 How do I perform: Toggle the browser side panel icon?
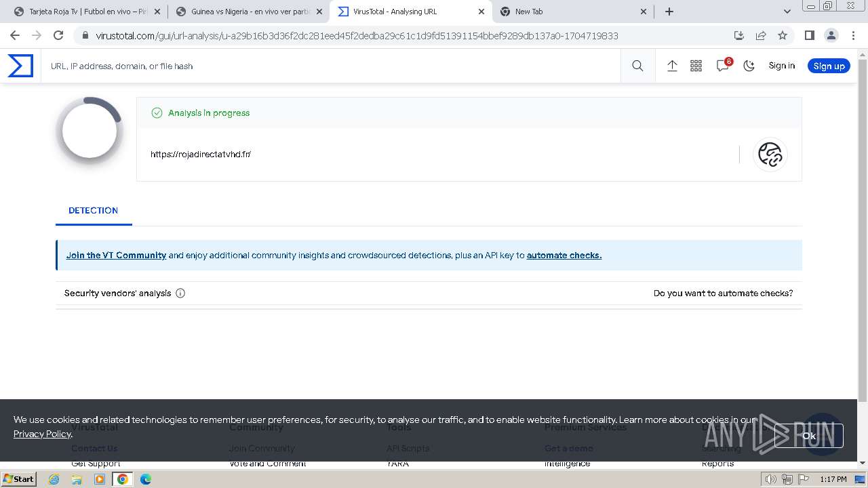tap(809, 35)
